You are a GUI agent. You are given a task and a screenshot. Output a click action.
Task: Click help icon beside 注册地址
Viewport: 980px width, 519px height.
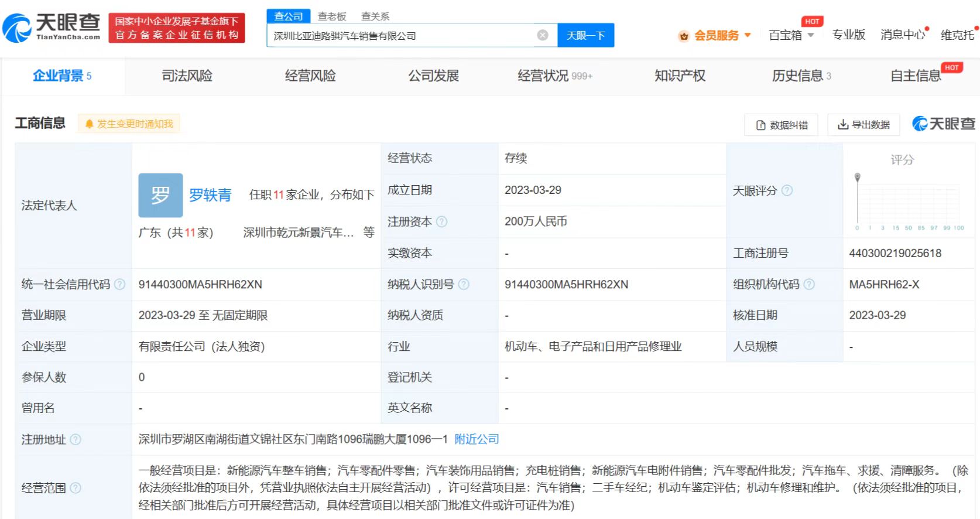(76, 439)
